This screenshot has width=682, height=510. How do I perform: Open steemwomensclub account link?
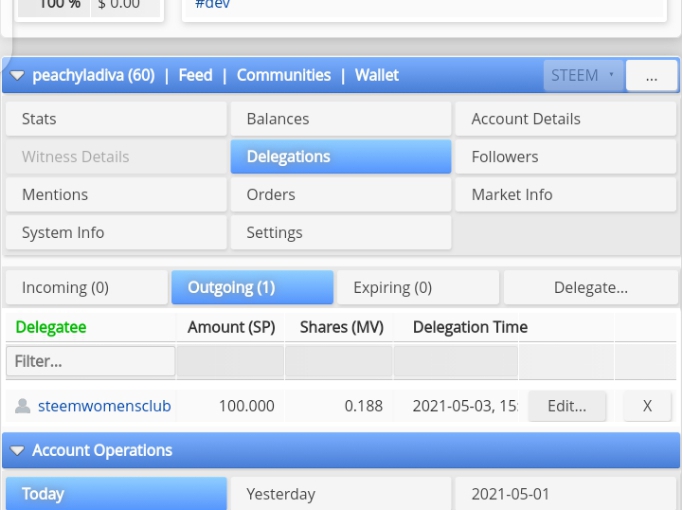pos(104,406)
